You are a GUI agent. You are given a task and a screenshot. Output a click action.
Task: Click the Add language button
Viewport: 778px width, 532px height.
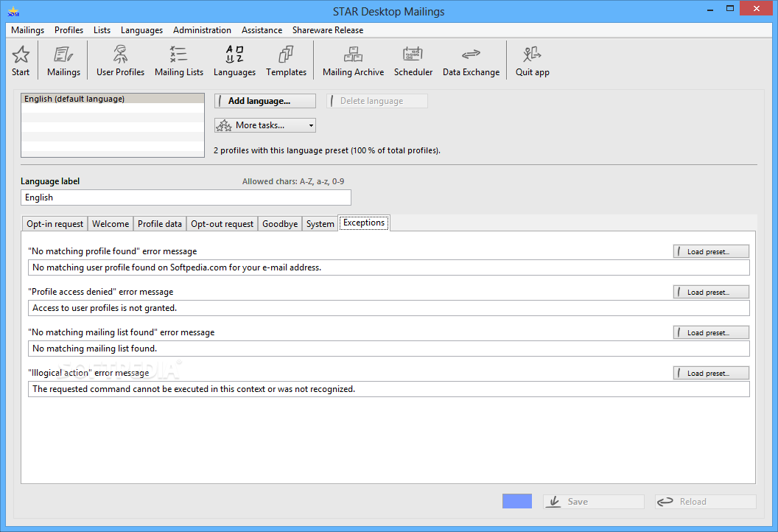265,101
